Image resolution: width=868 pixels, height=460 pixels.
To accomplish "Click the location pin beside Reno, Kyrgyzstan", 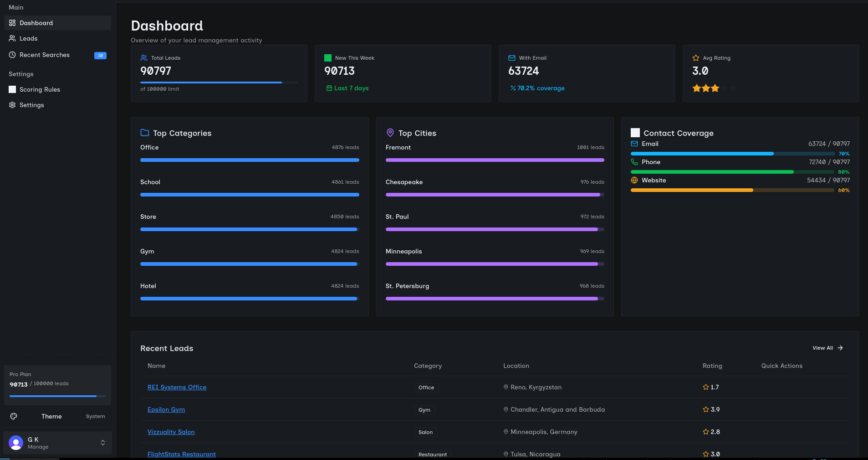I will click(x=506, y=387).
